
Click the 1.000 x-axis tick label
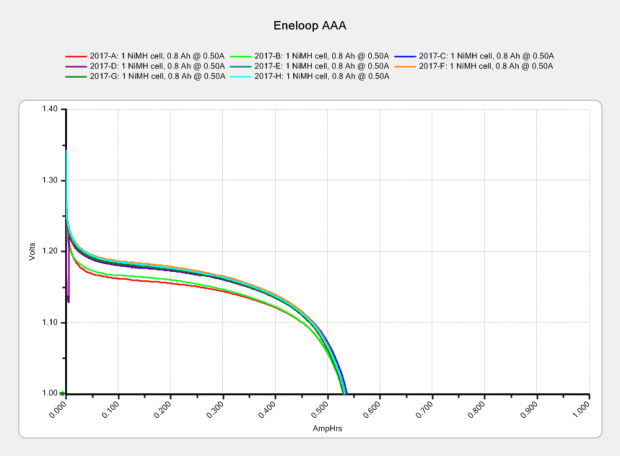tap(581, 409)
